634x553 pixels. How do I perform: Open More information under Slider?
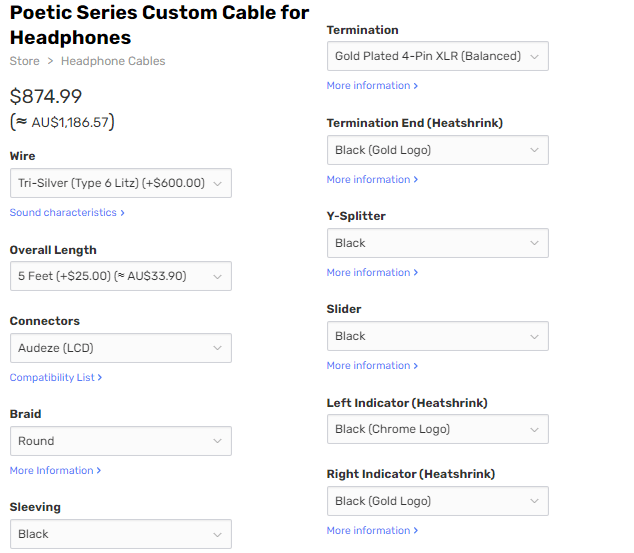tap(371, 366)
